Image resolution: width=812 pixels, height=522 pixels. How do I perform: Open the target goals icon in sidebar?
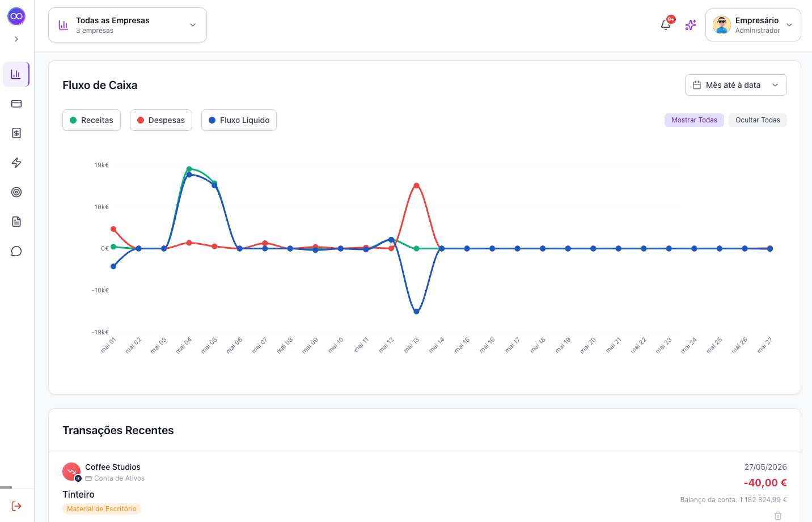[16, 192]
